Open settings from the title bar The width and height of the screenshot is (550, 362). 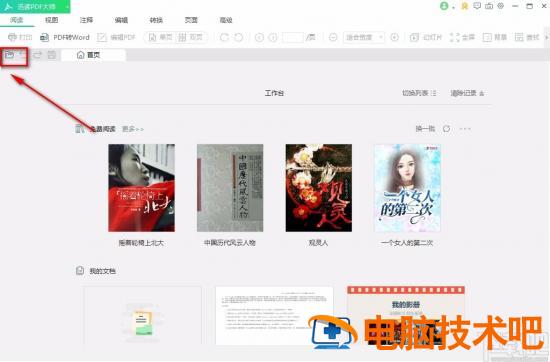(x=501, y=6)
